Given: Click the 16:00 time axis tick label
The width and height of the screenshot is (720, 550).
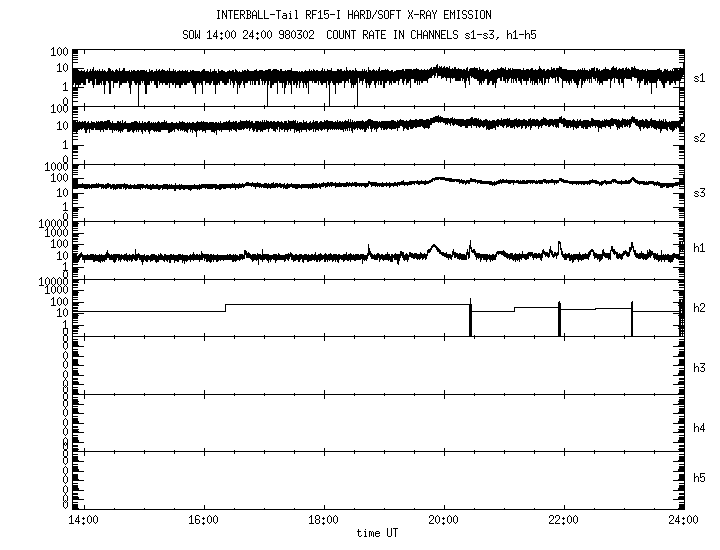Looking at the screenshot, I should click(x=203, y=521).
